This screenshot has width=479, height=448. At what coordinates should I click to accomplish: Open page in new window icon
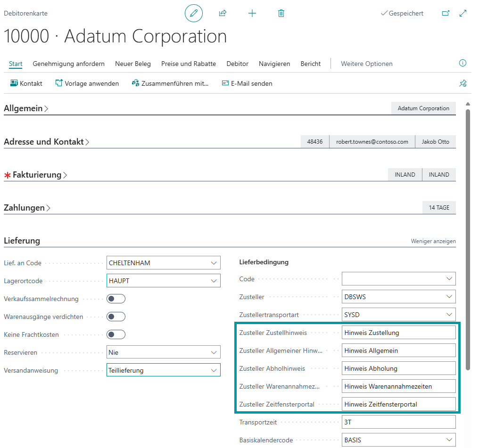[x=446, y=13]
